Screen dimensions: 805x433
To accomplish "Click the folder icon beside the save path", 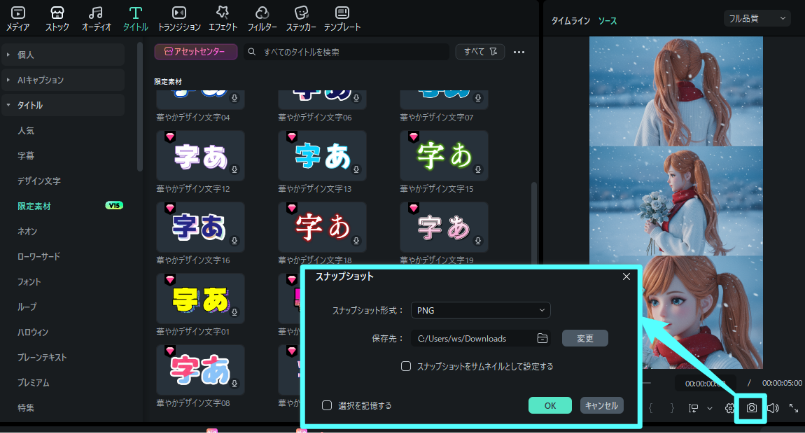I will (x=542, y=338).
